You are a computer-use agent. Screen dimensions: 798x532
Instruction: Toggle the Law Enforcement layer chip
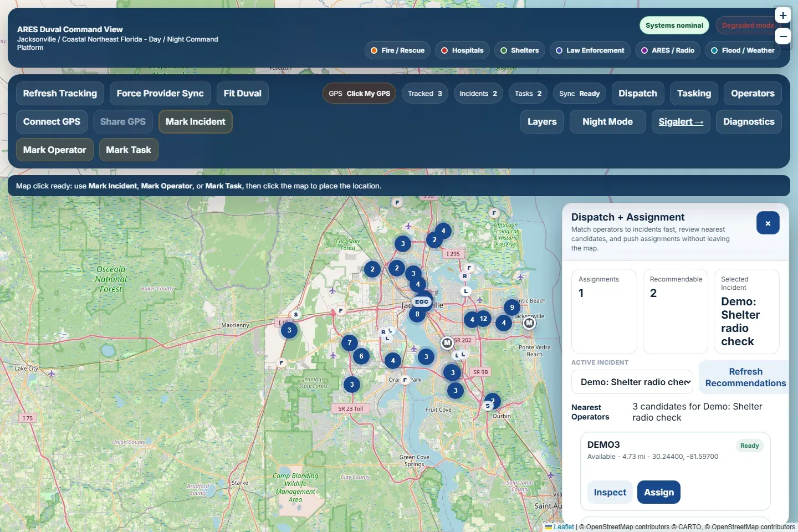point(590,50)
